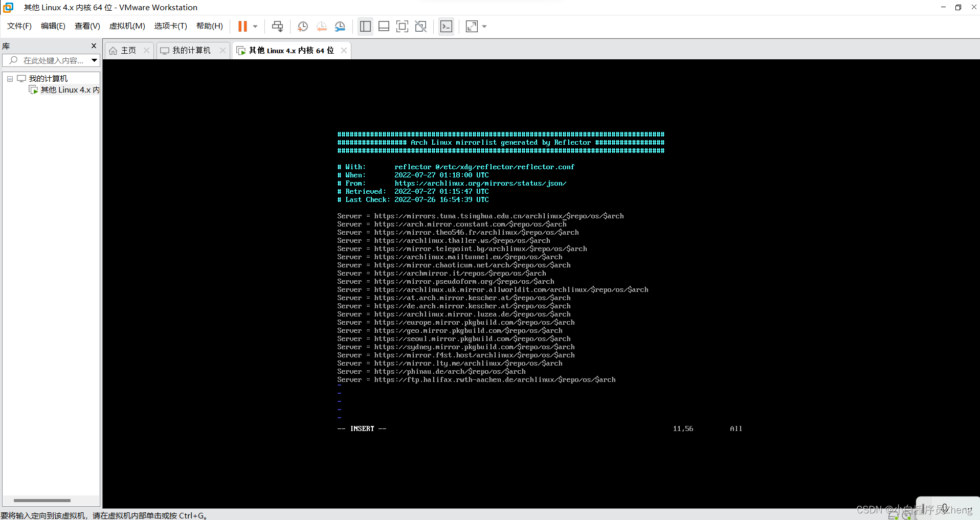Screen dimensions: 980x520
Task: Open the snapshot manager icon
Action: 340,26
